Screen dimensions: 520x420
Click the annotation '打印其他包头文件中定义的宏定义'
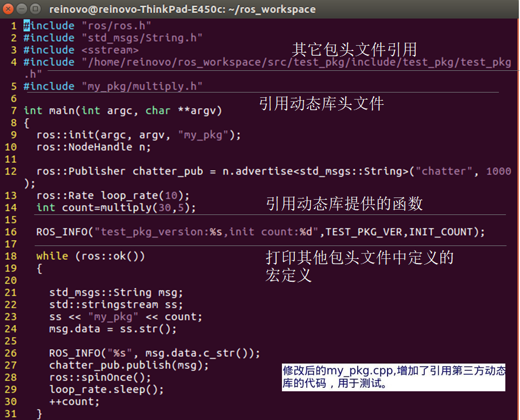(359, 266)
